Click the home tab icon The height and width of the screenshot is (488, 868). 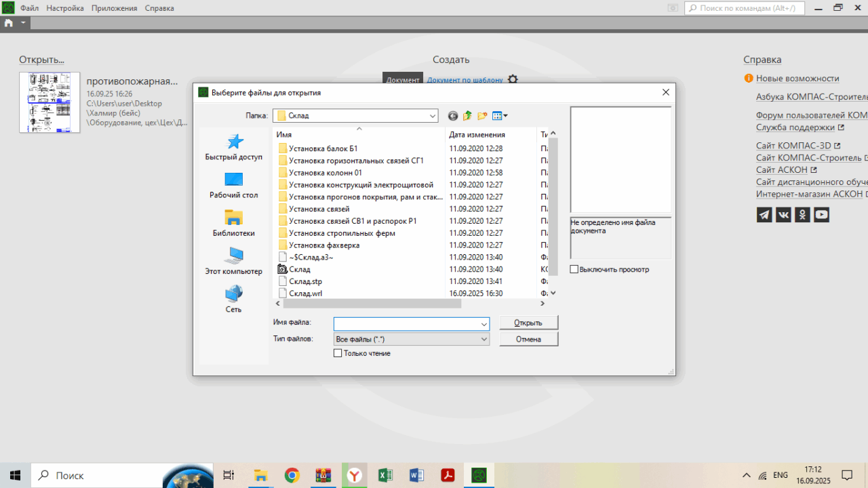pyautogui.click(x=8, y=22)
